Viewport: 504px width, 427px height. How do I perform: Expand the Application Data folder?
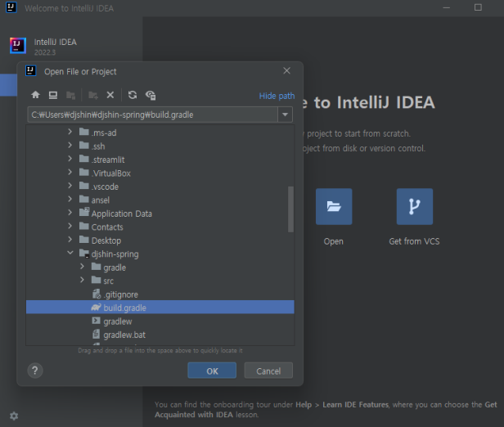(x=70, y=213)
